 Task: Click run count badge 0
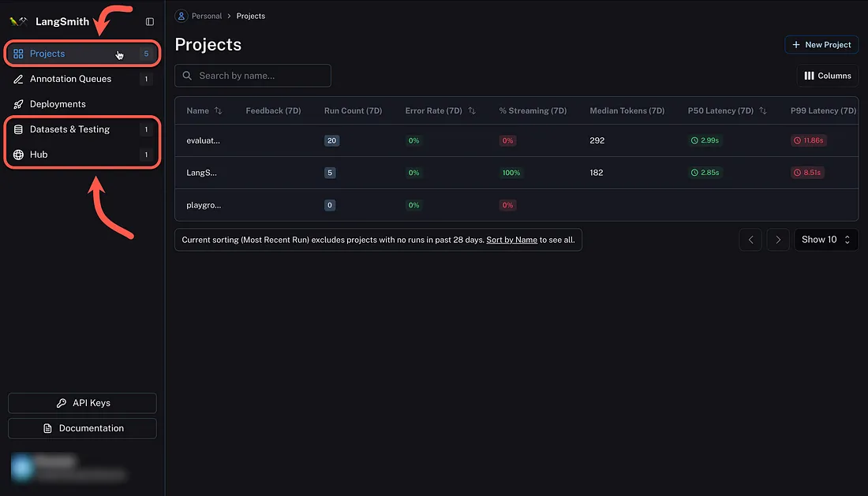point(329,205)
